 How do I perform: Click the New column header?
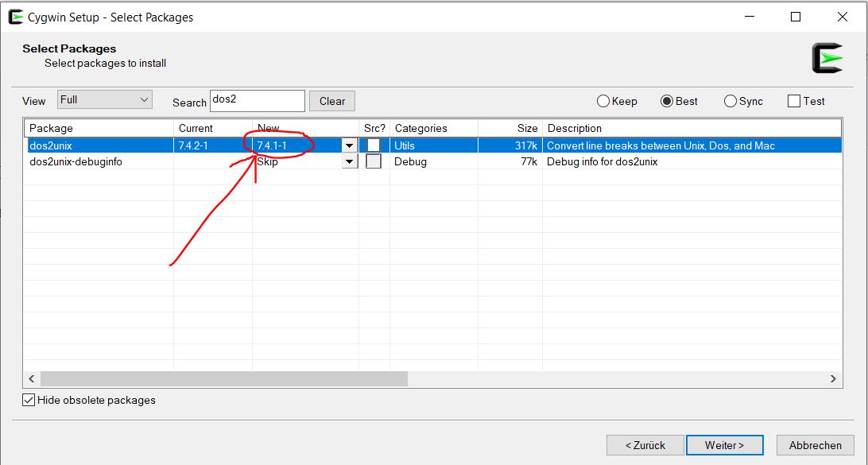click(x=305, y=129)
